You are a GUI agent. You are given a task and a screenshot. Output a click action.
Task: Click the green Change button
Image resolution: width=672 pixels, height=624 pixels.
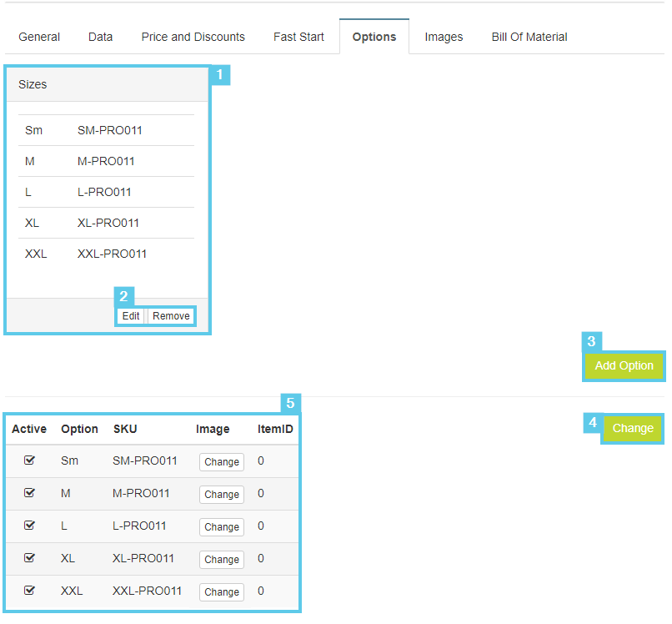[633, 428]
